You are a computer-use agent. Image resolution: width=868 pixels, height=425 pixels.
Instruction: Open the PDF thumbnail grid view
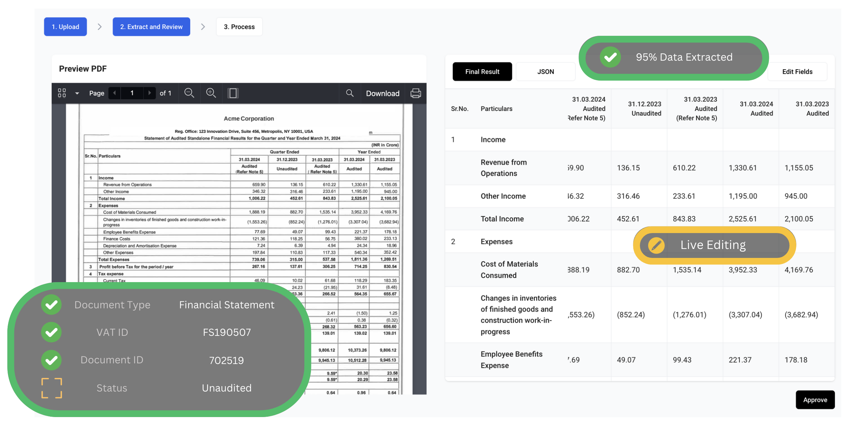pyautogui.click(x=62, y=93)
